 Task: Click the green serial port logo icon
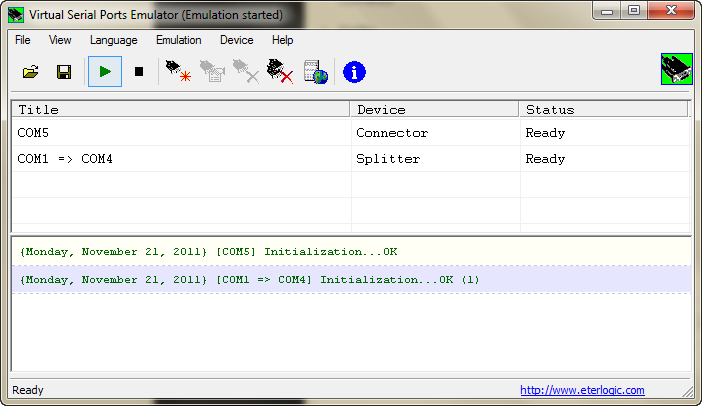pos(676,70)
